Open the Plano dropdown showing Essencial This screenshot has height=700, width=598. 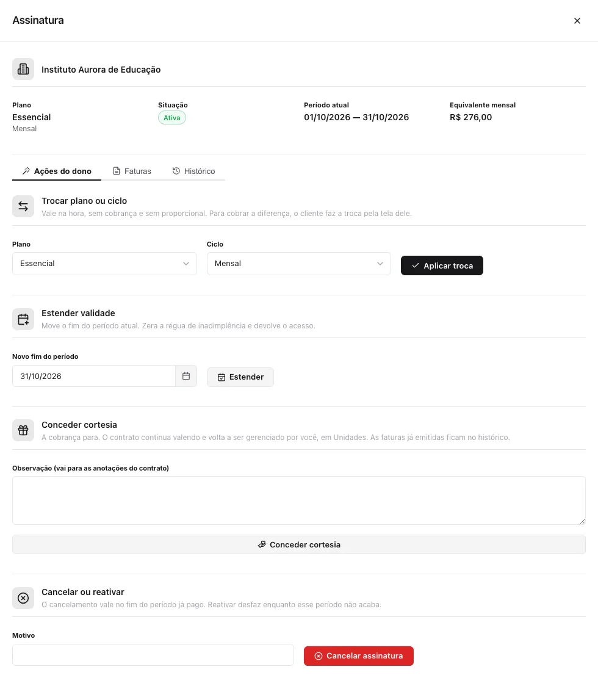pyautogui.click(x=104, y=264)
